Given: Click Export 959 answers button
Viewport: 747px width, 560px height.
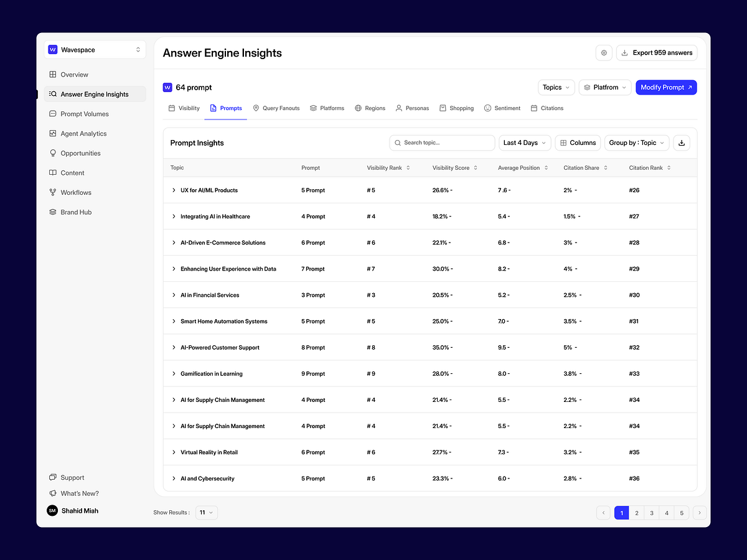Looking at the screenshot, I should (657, 53).
